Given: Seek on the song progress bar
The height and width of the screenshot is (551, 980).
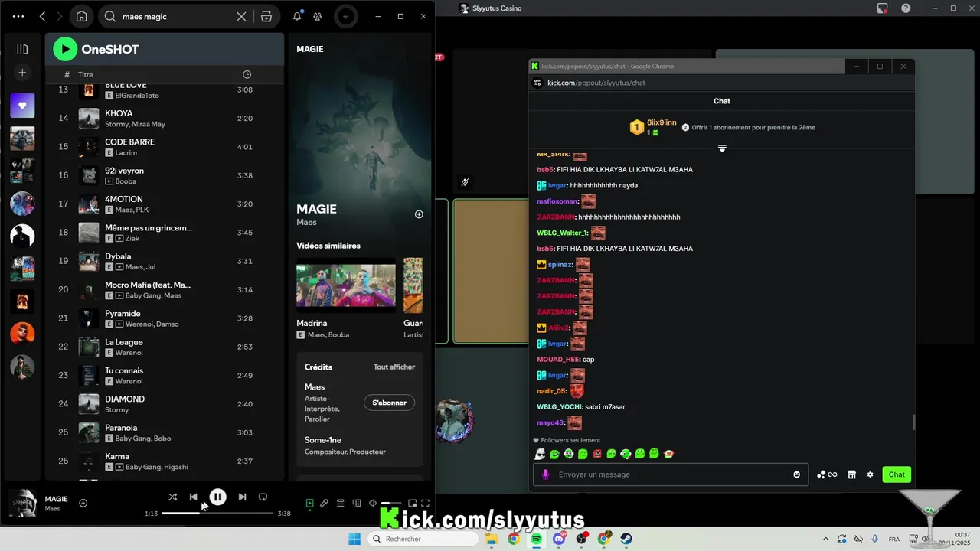Looking at the screenshot, I should [217, 513].
